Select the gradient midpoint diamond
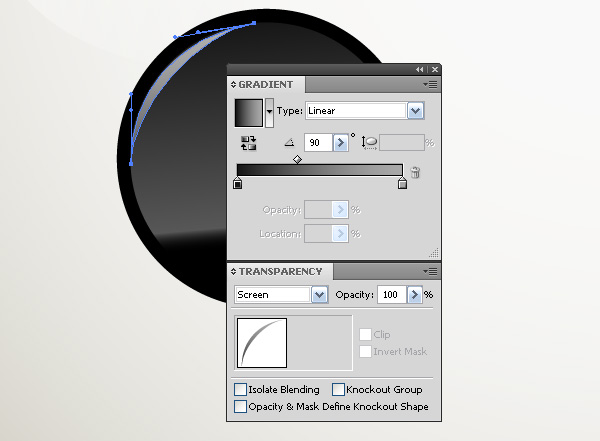Viewport: 600px width, 441px height. pyautogui.click(x=297, y=159)
